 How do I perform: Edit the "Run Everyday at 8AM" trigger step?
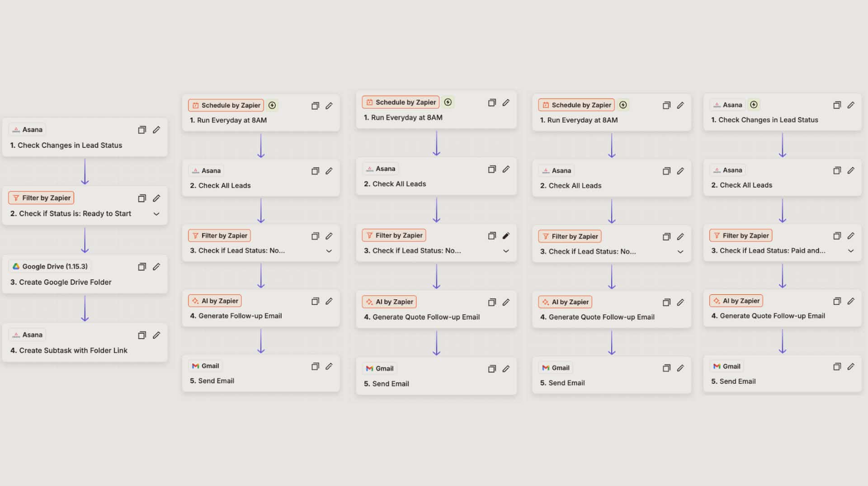coord(329,105)
